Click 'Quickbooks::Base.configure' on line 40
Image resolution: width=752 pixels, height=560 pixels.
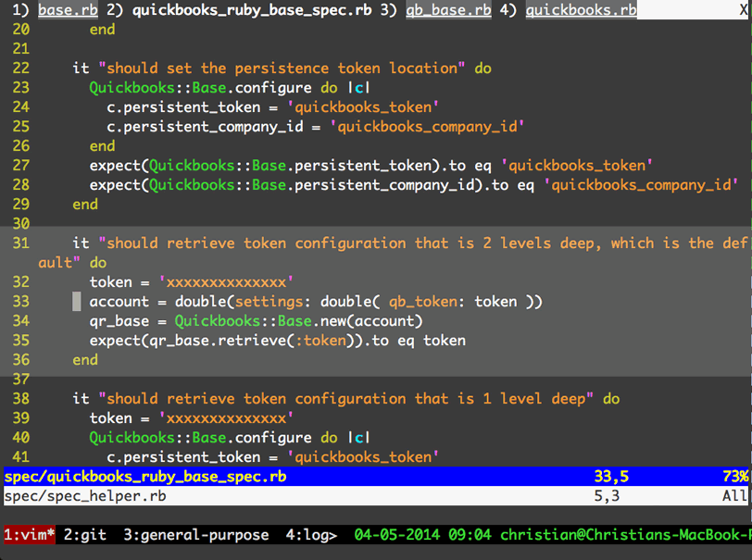(200, 437)
